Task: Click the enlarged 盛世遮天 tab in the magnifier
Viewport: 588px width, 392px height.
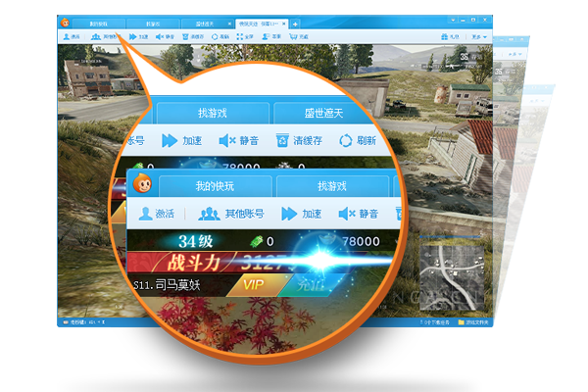Action: pyautogui.click(x=323, y=113)
